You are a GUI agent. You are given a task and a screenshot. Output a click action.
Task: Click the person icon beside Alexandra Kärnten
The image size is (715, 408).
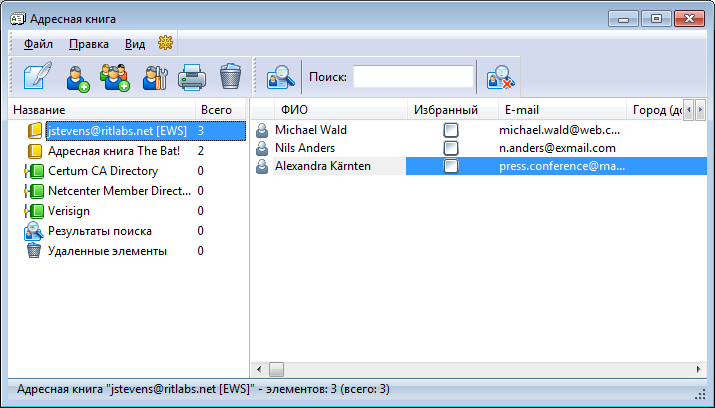tap(262, 166)
